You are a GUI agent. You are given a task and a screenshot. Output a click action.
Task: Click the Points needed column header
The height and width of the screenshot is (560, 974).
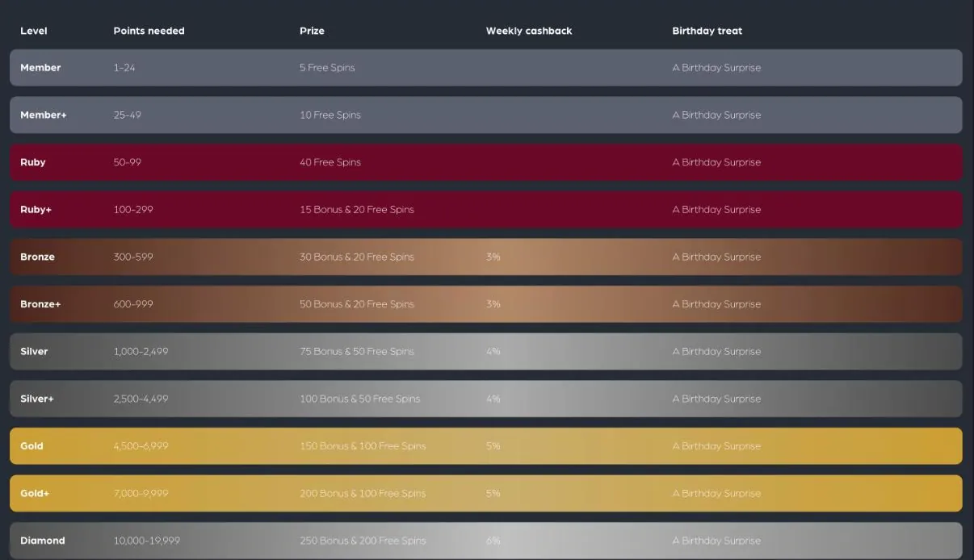[149, 31]
